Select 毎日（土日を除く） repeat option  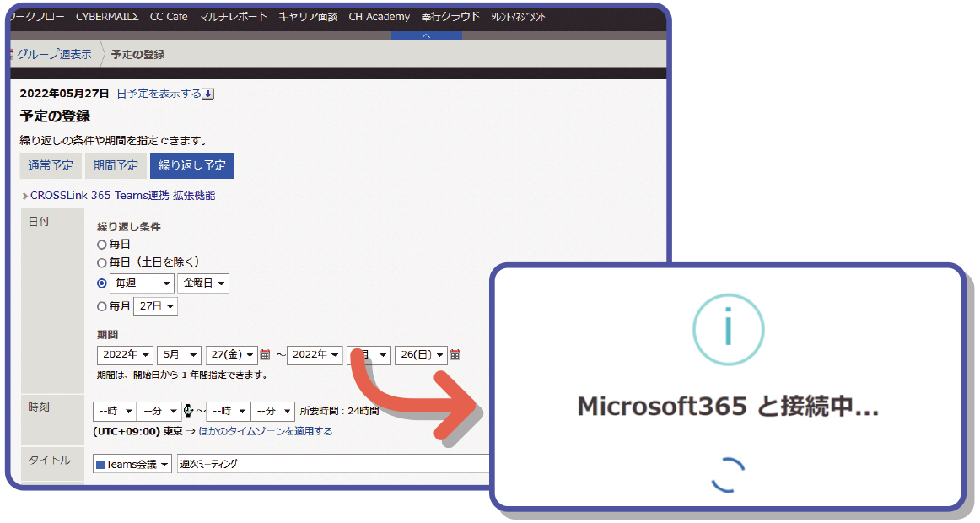point(100,262)
